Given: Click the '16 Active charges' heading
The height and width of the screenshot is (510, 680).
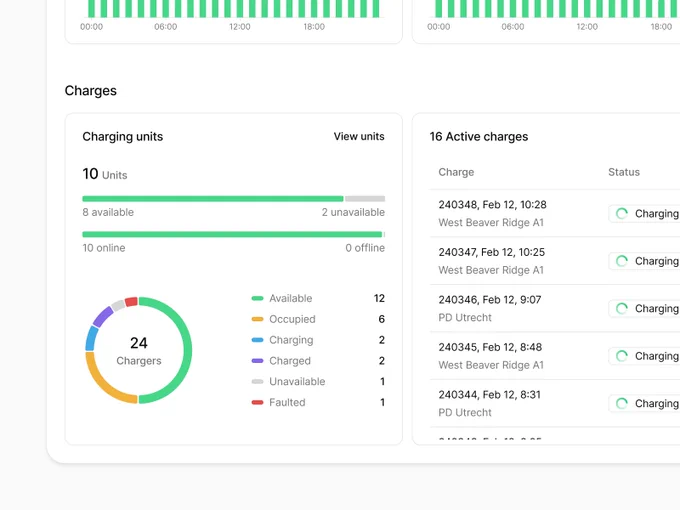Looking at the screenshot, I should click(479, 137).
